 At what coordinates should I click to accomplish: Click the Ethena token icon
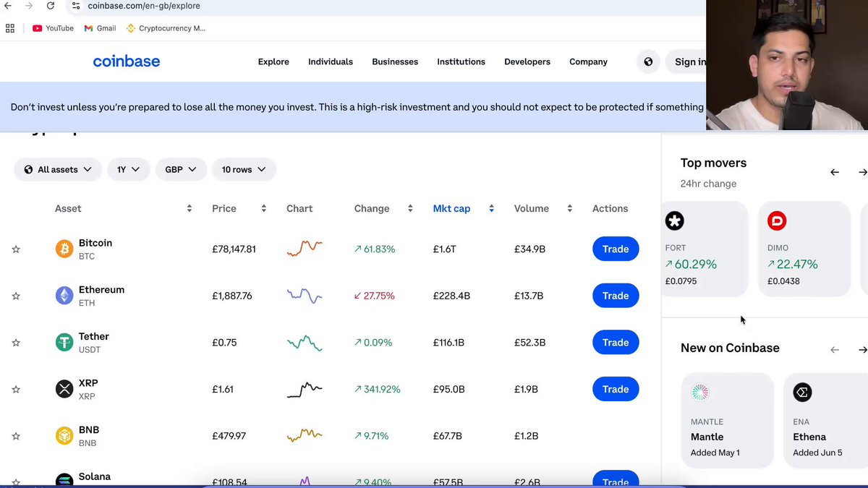point(802,393)
